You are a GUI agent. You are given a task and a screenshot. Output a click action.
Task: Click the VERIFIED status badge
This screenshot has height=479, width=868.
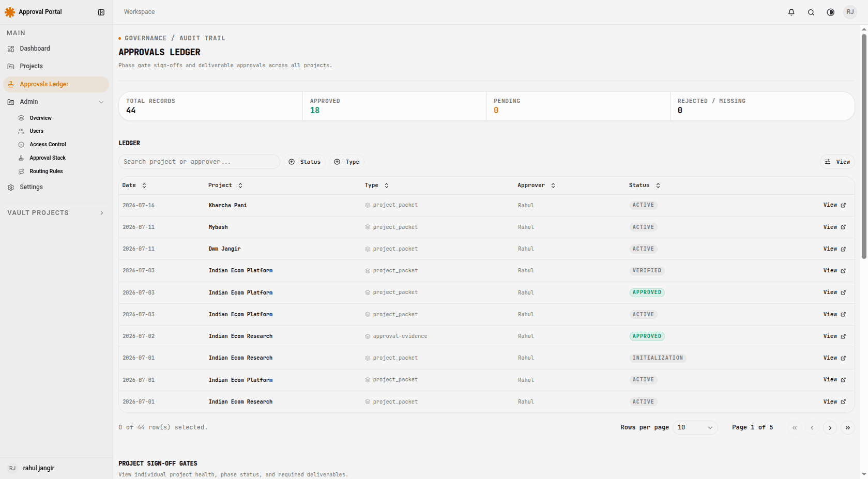point(647,271)
